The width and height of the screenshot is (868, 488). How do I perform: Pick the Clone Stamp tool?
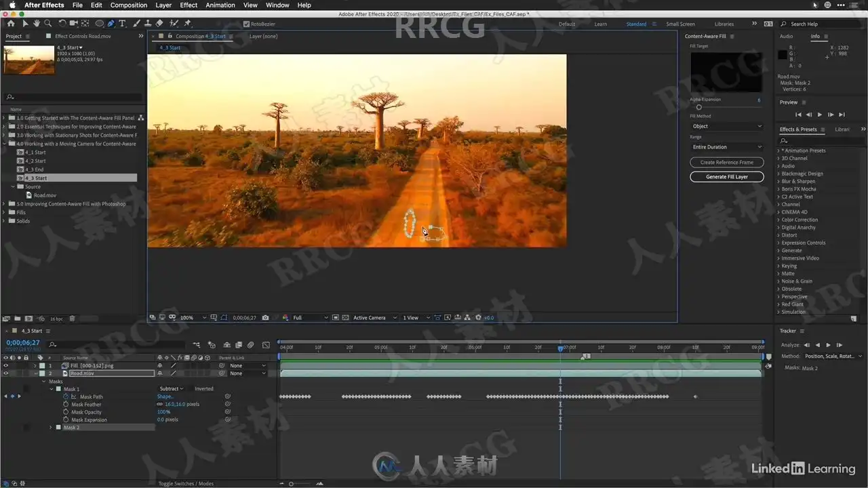click(x=148, y=24)
